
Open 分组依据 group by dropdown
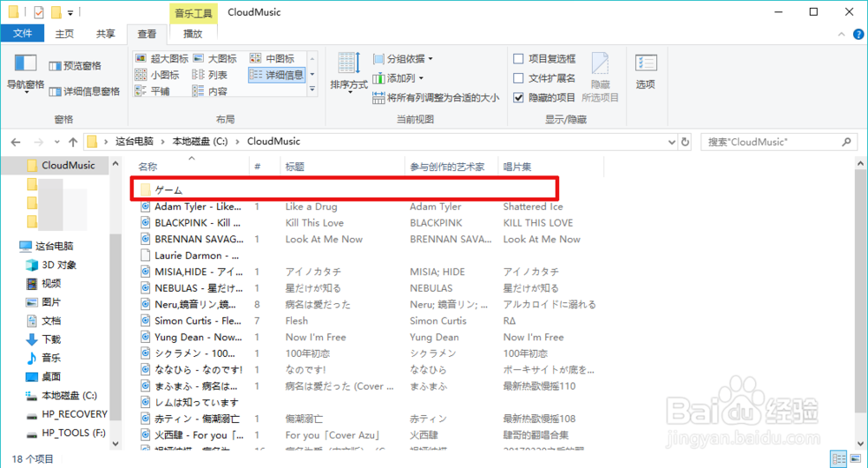403,59
